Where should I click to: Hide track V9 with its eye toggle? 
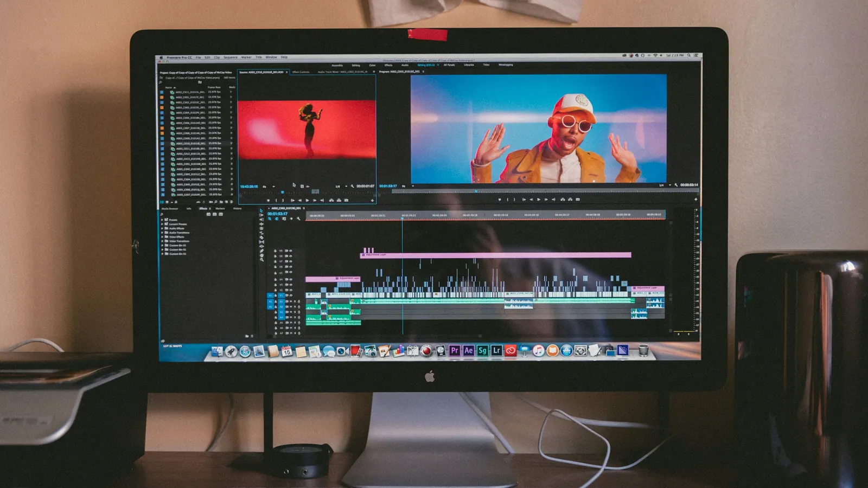coord(290,251)
